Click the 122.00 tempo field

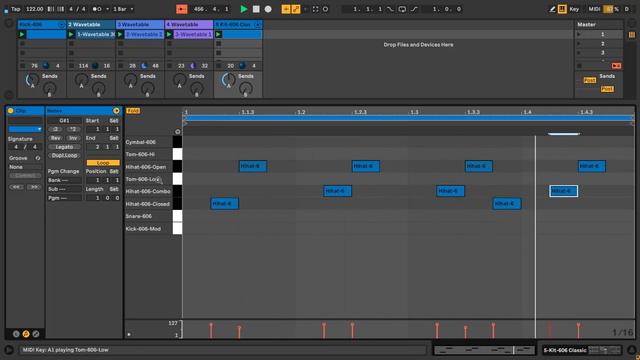pos(35,9)
